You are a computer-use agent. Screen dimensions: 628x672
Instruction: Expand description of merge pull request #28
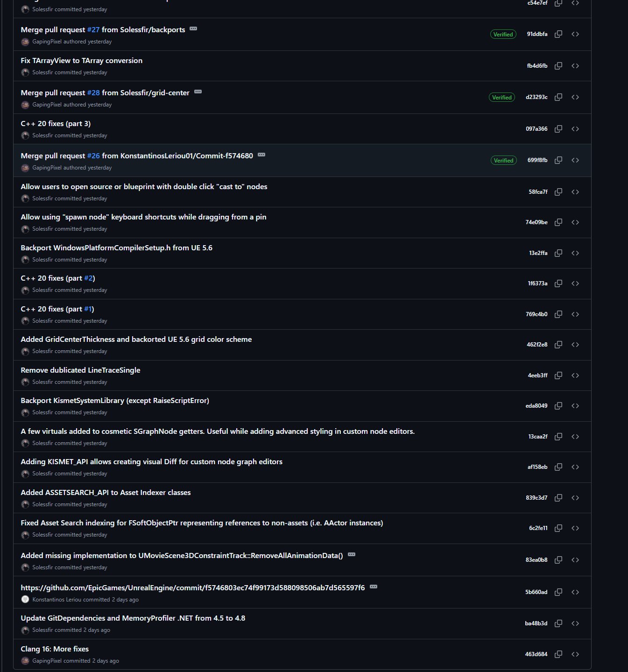point(198,92)
